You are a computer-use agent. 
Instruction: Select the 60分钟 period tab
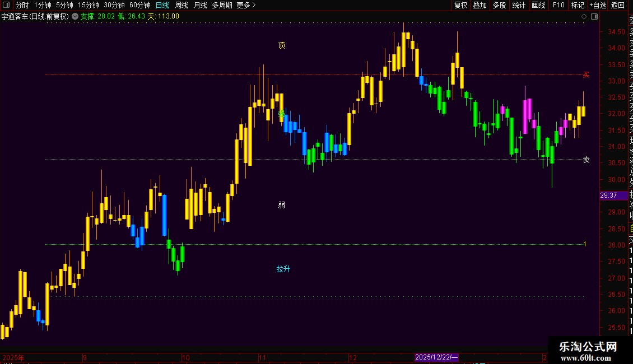tap(140, 5)
